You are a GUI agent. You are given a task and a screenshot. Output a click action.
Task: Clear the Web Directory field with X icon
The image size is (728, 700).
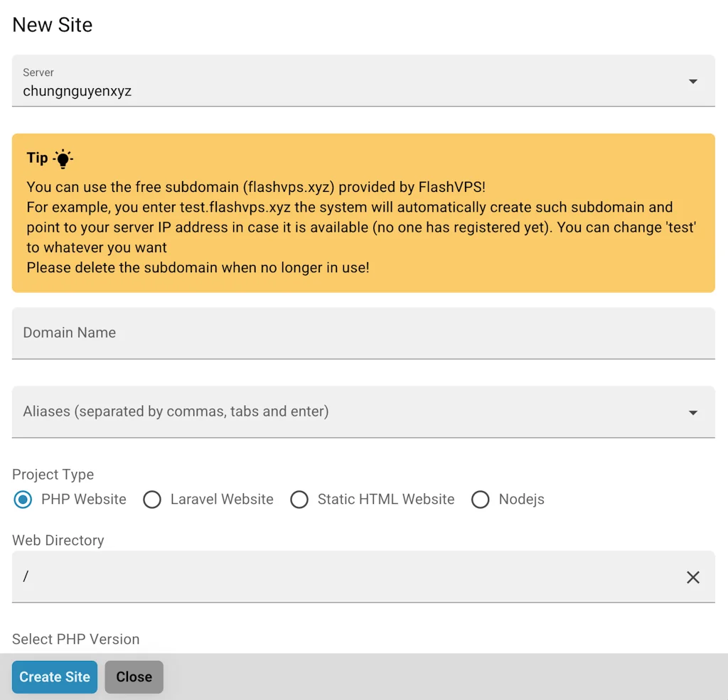coord(692,577)
